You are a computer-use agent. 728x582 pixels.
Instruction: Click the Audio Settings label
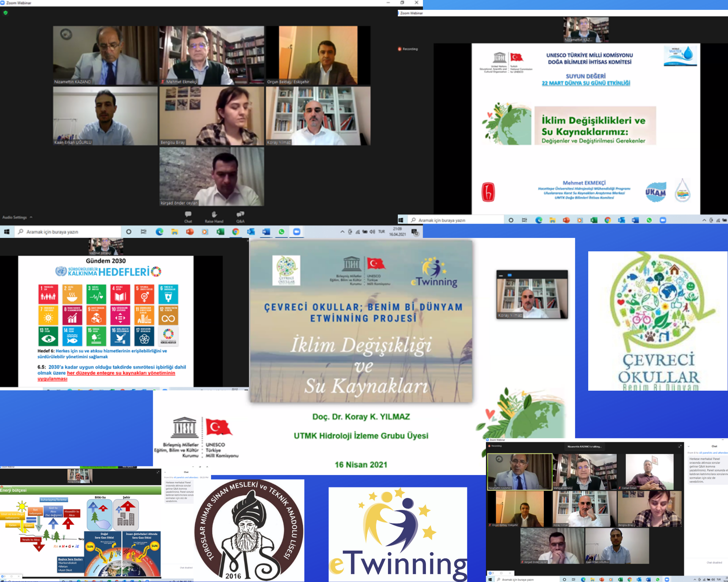point(15,217)
